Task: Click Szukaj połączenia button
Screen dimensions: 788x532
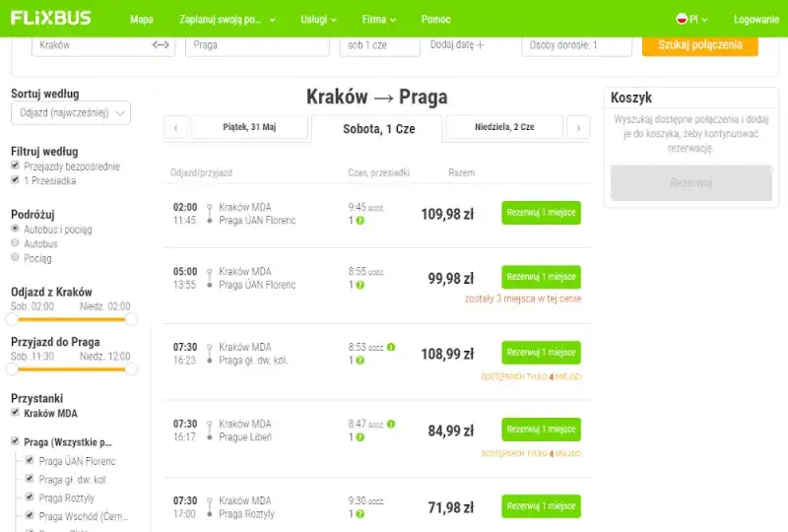Action: [700, 45]
